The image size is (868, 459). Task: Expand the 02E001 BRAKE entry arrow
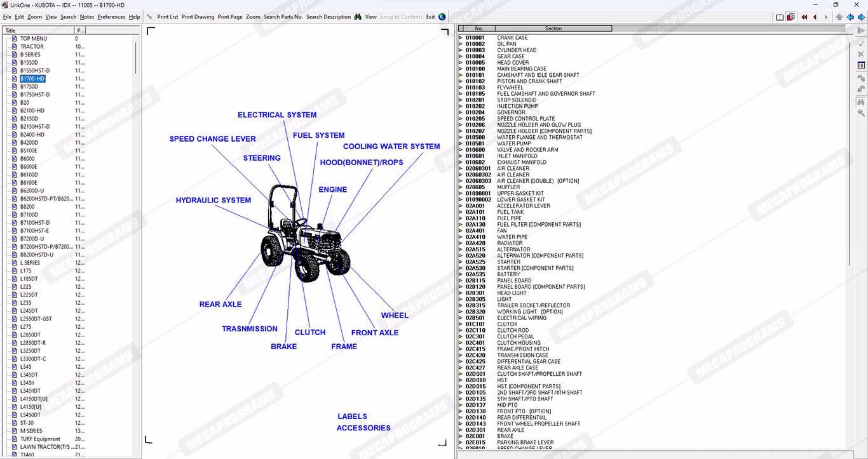[x=461, y=436]
